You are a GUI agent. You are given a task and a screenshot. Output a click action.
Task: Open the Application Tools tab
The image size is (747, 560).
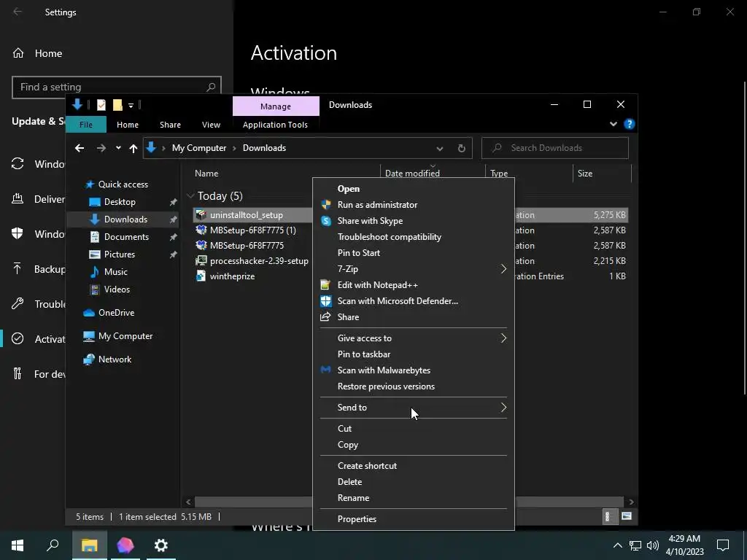tap(275, 125)
